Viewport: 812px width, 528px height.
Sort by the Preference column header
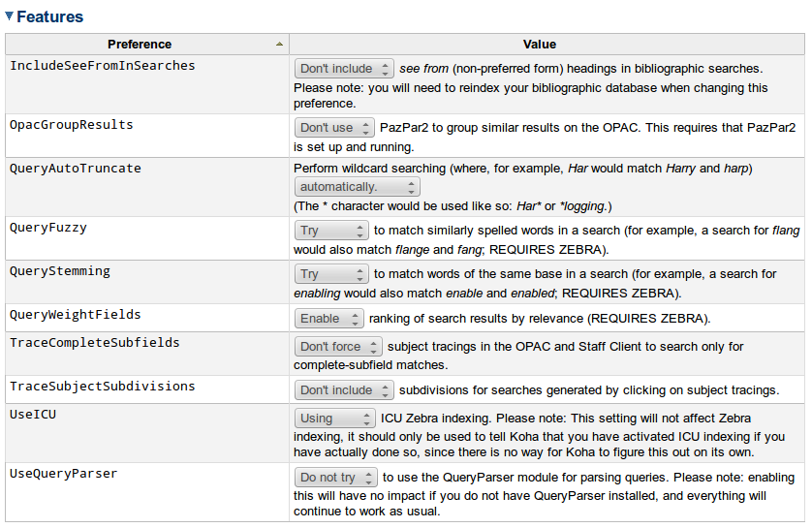tap(140, 45)
